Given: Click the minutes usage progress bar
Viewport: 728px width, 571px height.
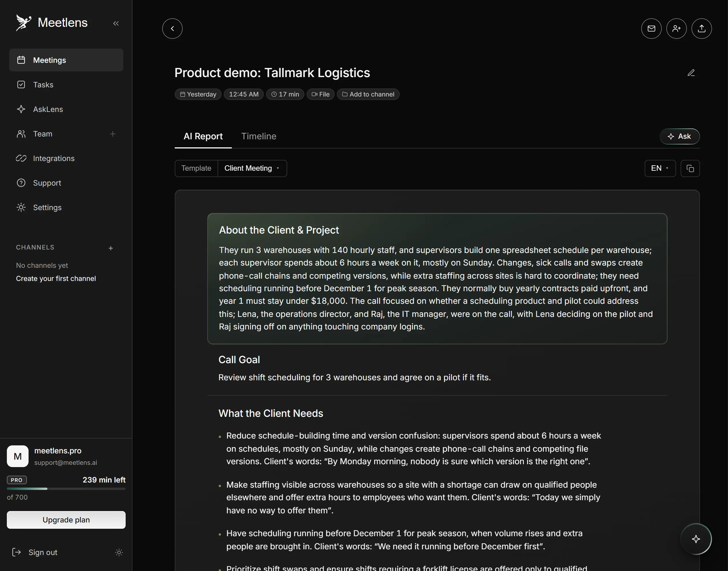Looking at the screenshot, I should [66, 489].
